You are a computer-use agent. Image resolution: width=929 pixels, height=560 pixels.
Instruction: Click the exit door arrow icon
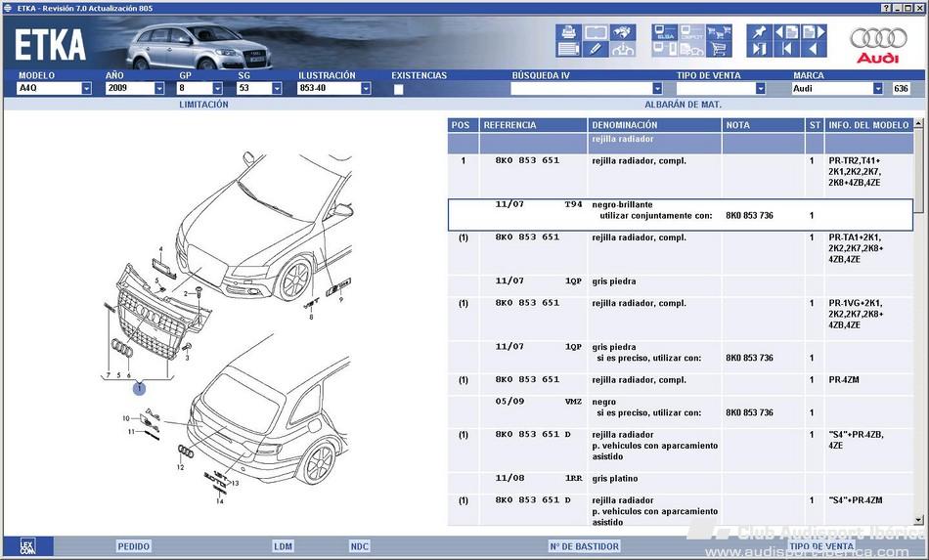coord(759,49)
